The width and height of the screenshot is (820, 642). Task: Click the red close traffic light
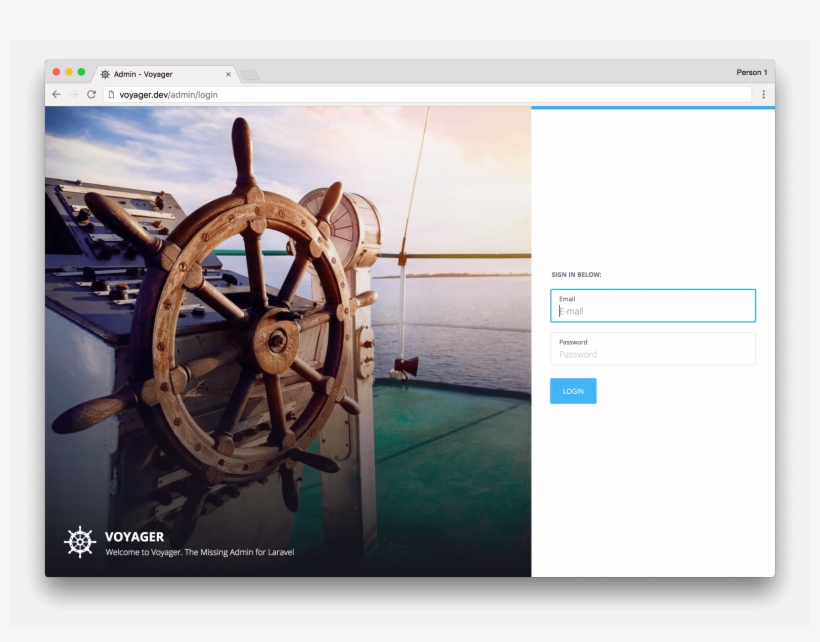pos(55,72)
